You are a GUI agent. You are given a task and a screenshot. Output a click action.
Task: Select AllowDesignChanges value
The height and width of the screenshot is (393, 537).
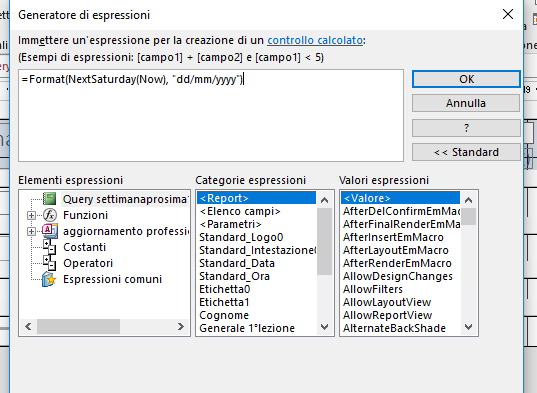click(400, 276)
